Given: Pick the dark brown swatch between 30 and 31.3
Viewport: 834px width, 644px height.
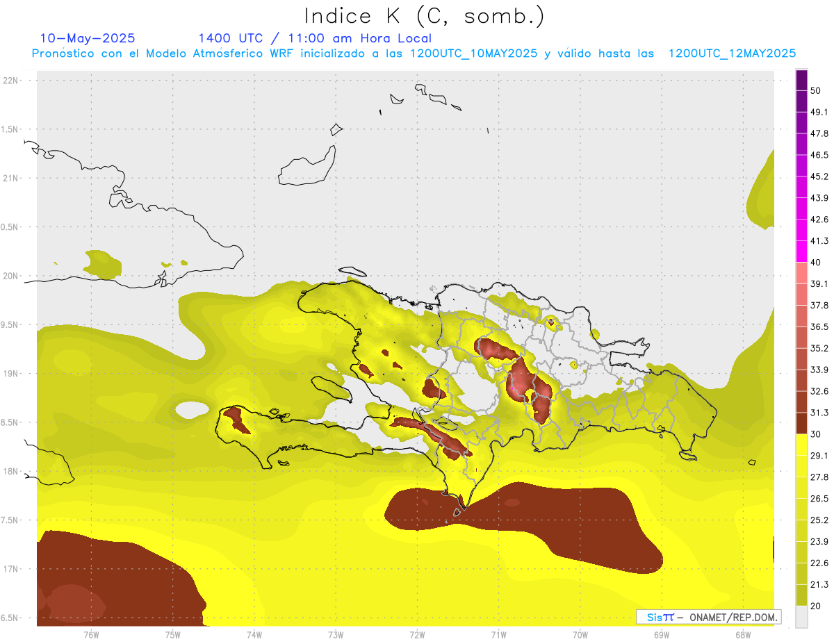Looking at the screenshot, I should pos(801,423).
